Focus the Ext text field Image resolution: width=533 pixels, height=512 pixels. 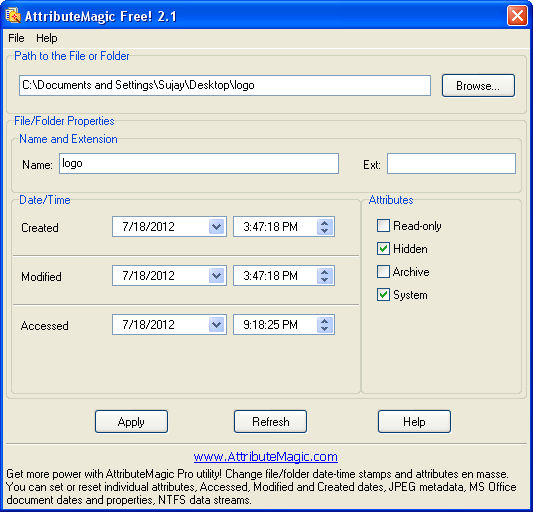click(451, 164)
